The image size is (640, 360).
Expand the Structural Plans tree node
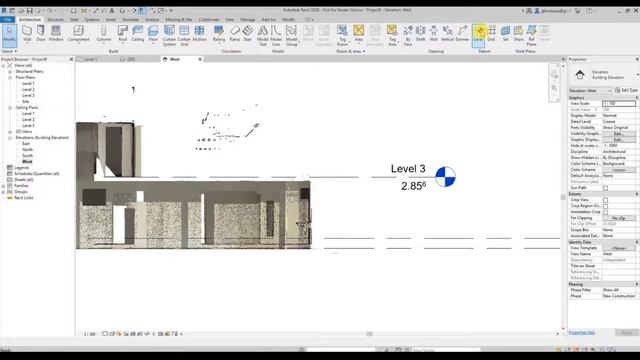(x=10, y=71)
